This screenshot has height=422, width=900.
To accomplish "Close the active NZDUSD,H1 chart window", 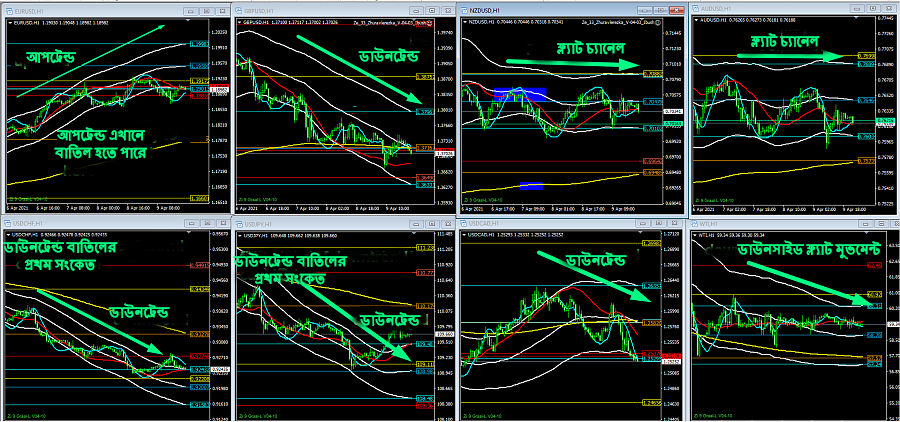I will pos(677,10).
